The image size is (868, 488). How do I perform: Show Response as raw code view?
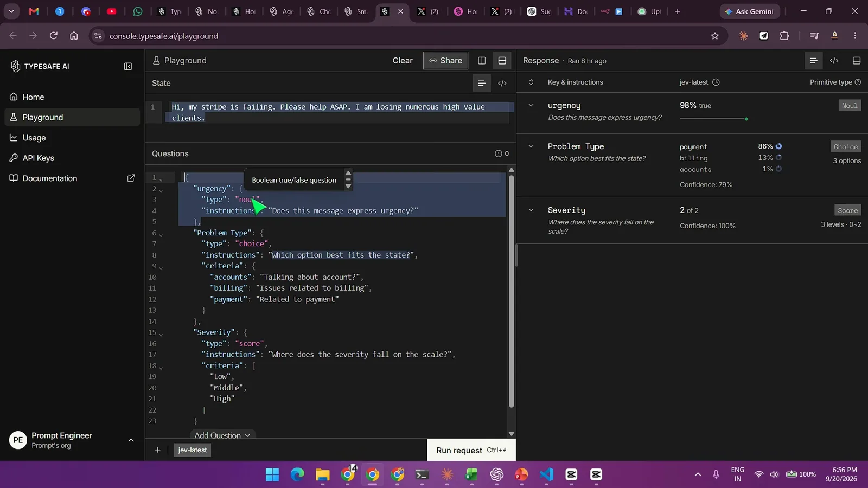pyautogui.click(x=834, y=61)
